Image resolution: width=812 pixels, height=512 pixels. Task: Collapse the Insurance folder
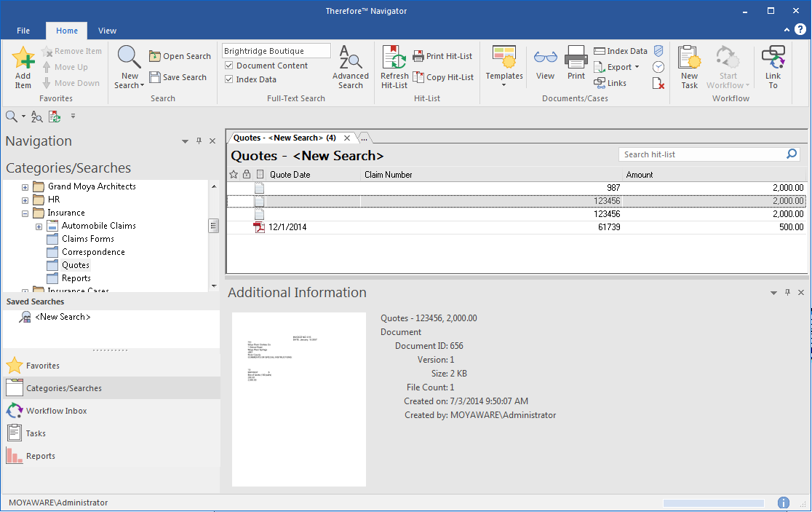point(25,213)
